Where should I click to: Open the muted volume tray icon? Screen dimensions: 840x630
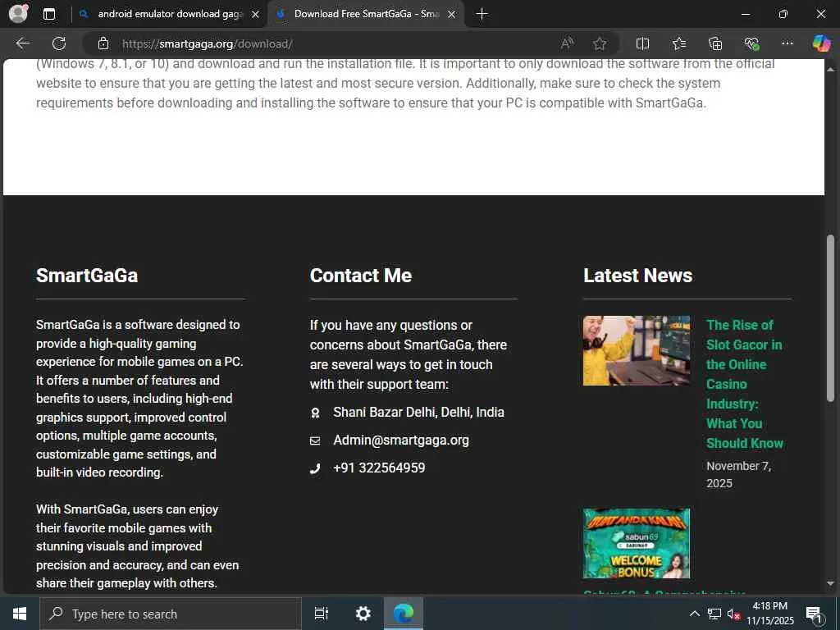733,614
